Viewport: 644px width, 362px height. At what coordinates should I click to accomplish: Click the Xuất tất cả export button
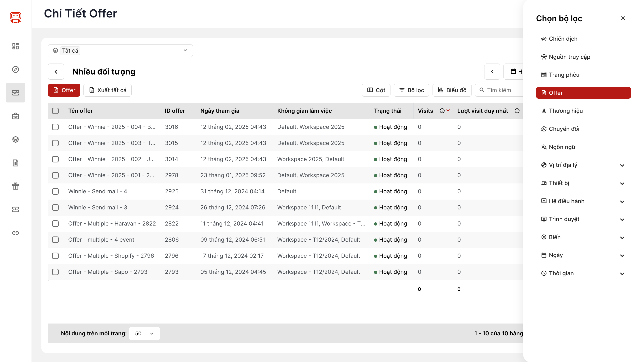107,90
